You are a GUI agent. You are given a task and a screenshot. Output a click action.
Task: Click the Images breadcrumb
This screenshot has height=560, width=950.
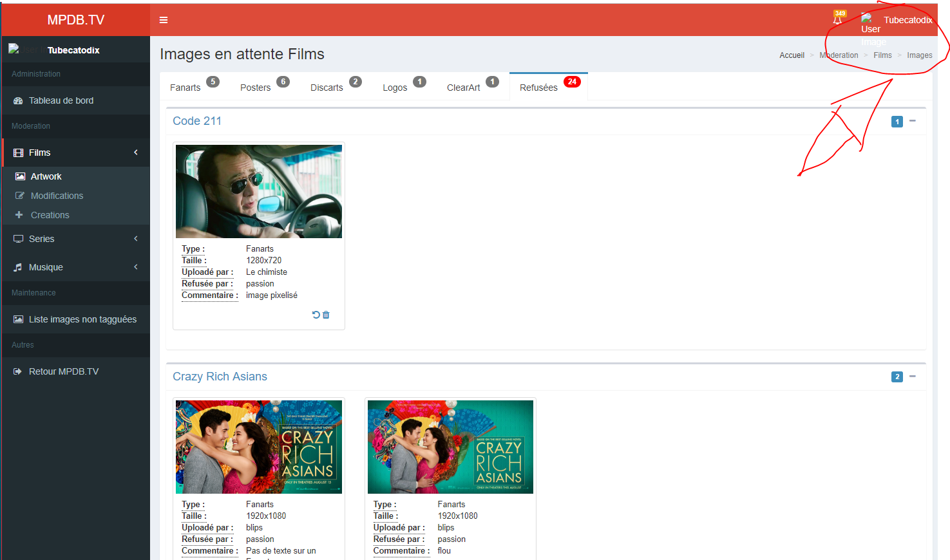920,55
